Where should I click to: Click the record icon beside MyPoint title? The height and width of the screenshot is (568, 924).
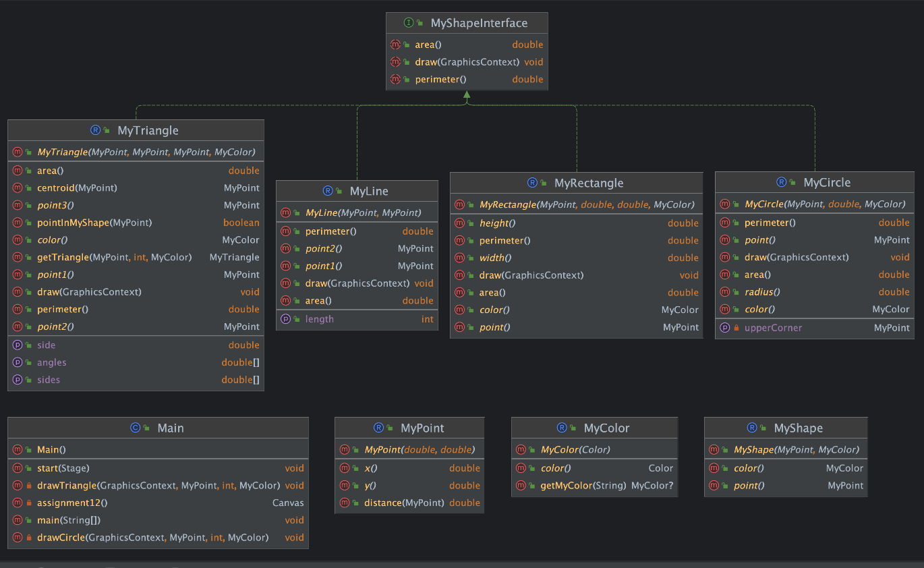tap(378, 428)
